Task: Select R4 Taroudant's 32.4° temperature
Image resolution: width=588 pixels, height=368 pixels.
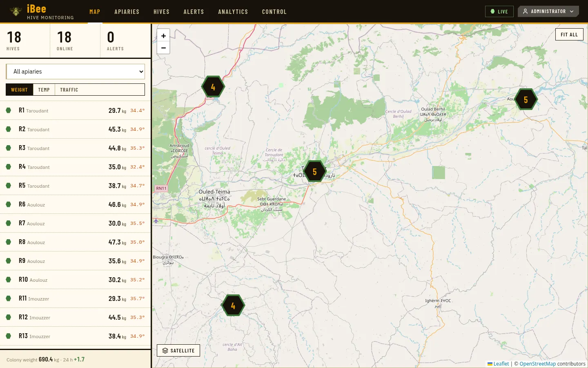Action: [137, 167]
